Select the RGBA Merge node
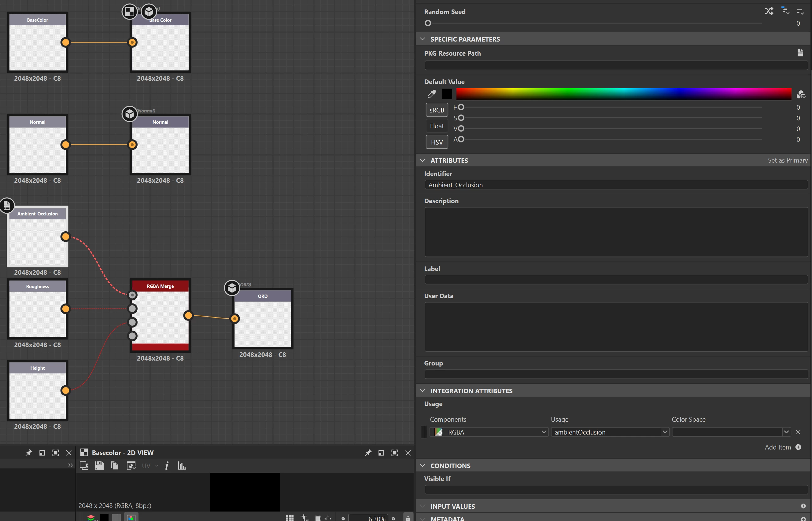 160,286
